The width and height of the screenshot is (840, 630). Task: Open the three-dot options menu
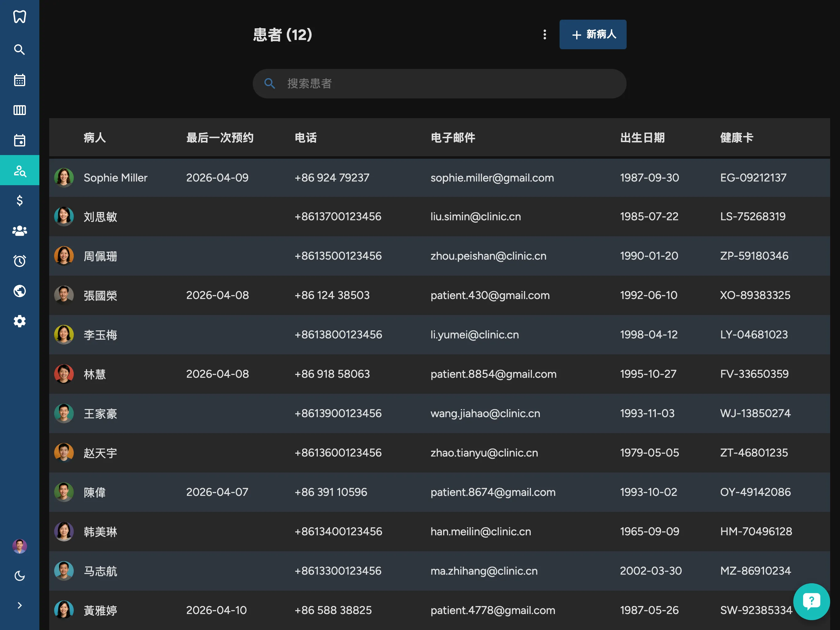pyautogui.click(x=545, y=34)
